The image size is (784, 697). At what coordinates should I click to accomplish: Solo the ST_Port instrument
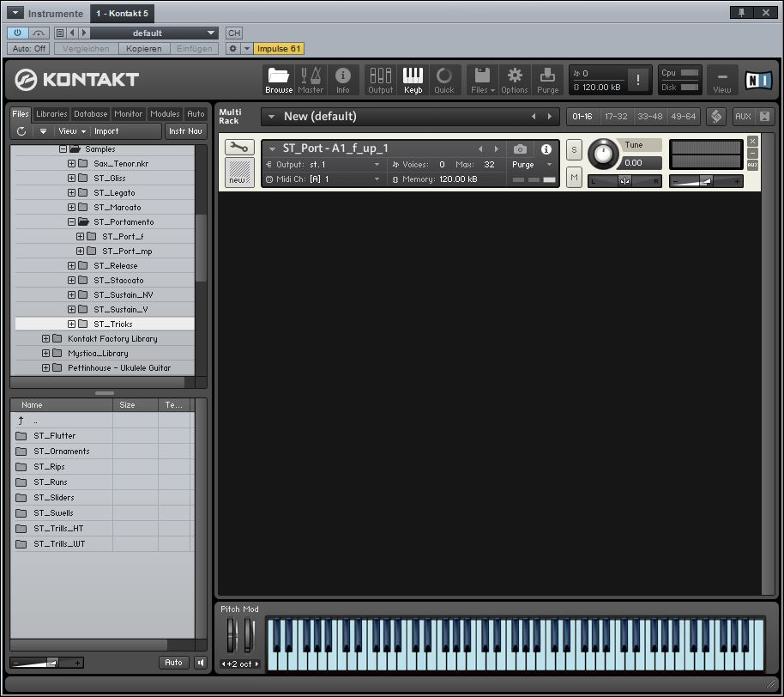(x=574, y=149)
